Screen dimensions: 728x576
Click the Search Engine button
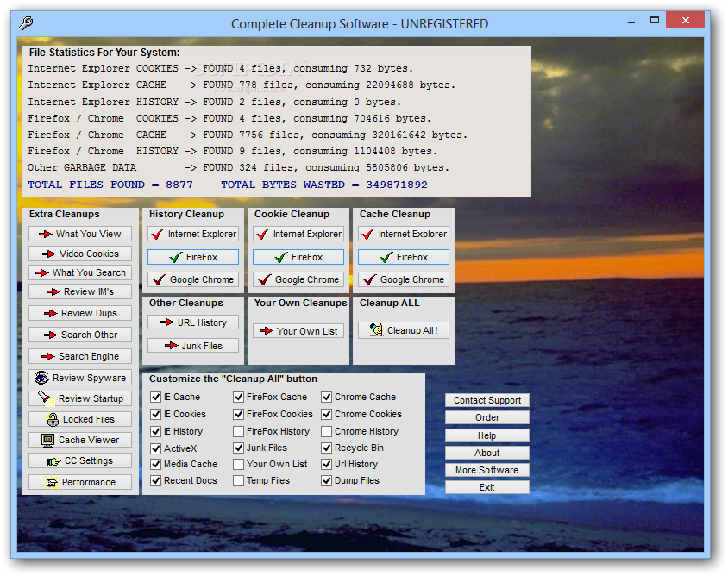(x=80, y=356)
